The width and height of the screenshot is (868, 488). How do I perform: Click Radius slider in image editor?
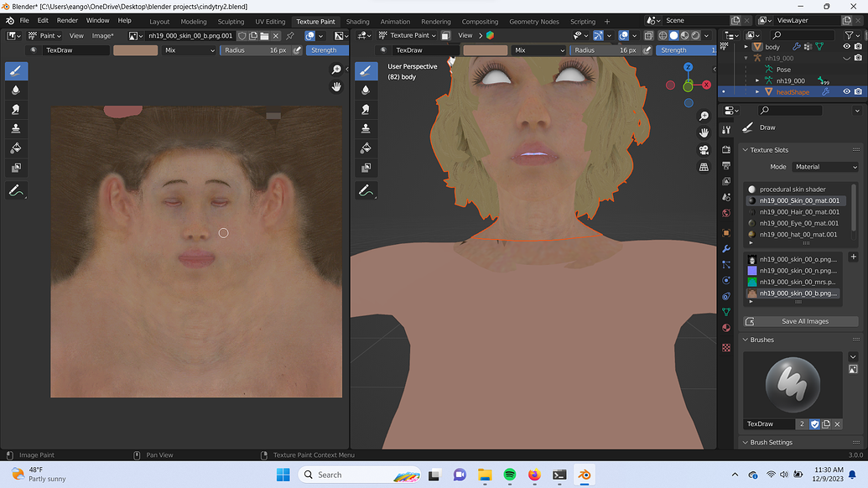[255, 49]
